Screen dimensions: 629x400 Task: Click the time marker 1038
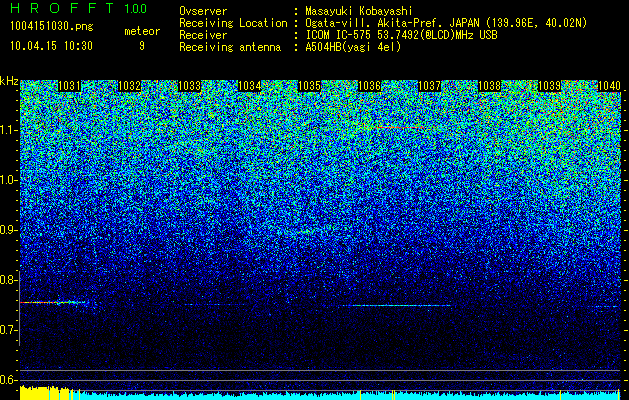489,86
